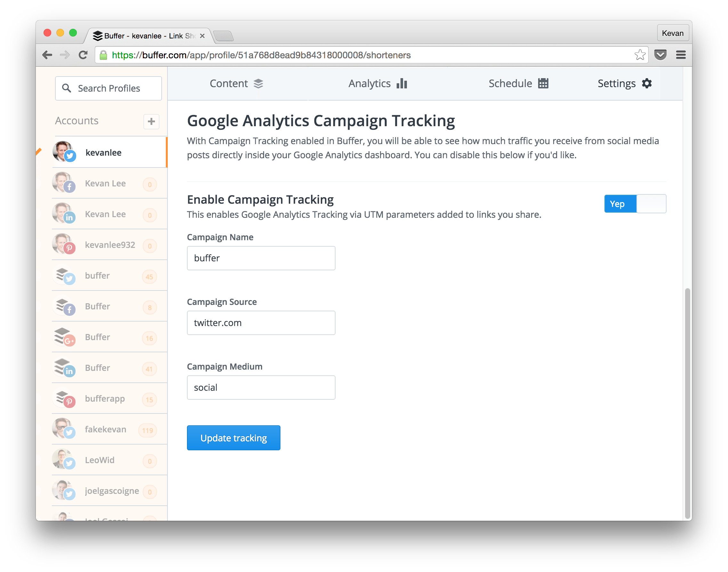Image resolution: width=728 pixels, height=572 pixels.
Task: Close the Buffer browser tab
Action: (x=202, y=36)
